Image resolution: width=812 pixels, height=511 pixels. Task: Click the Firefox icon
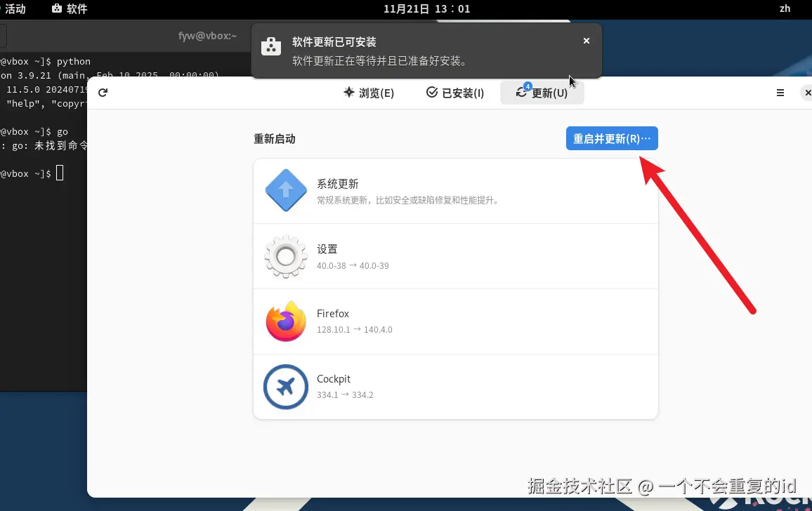pos(286,321)
